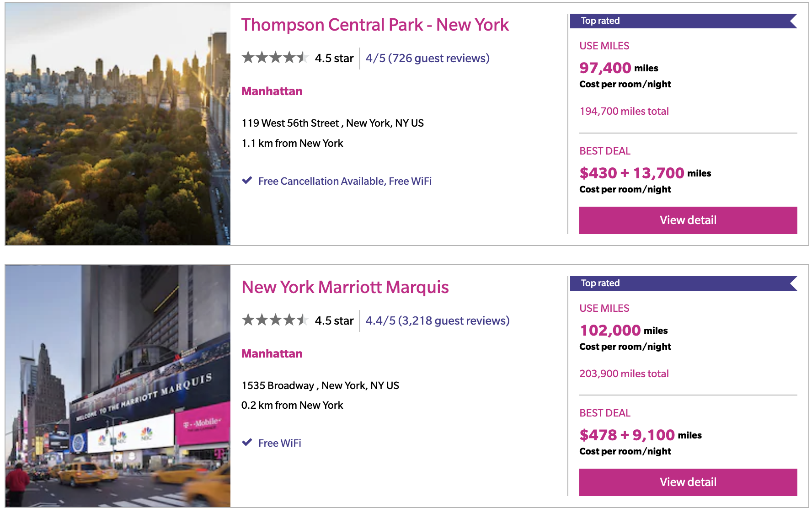
Task: Click checkmark icon beside Free WiFi only
Action: coord(247,443)
